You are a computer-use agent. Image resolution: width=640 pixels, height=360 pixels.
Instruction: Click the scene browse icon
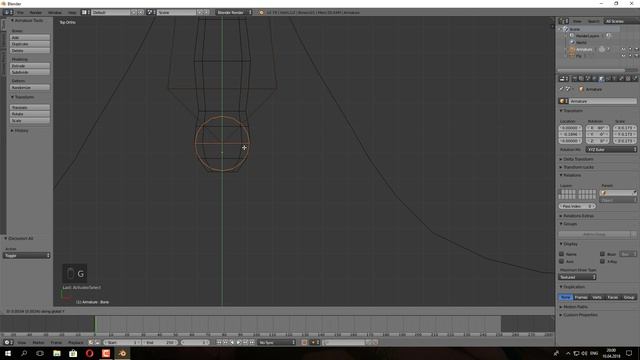pos(151,13)
